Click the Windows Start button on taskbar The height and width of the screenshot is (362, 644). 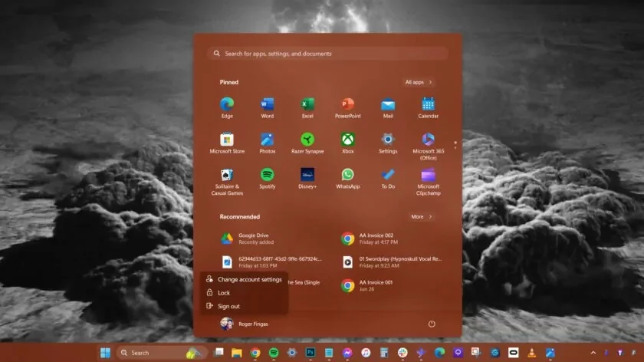105,353
